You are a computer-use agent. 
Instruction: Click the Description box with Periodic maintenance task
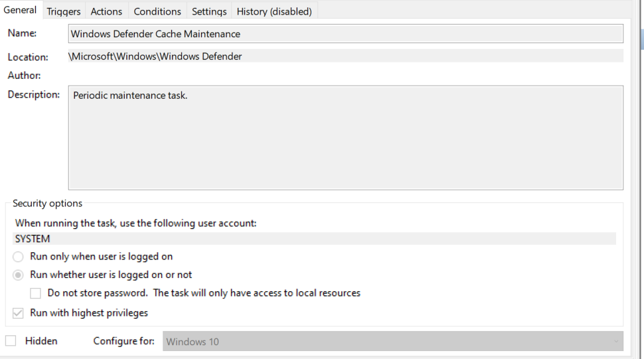[345, 137]
